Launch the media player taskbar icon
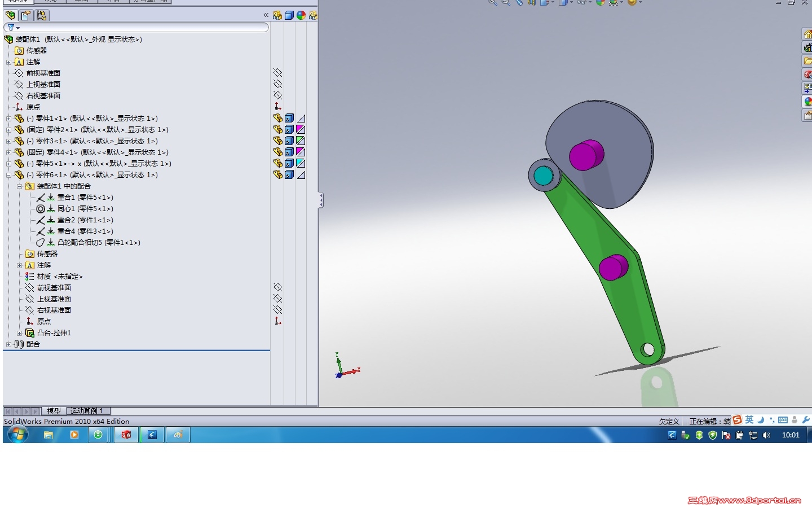 (x=74, y=435)
